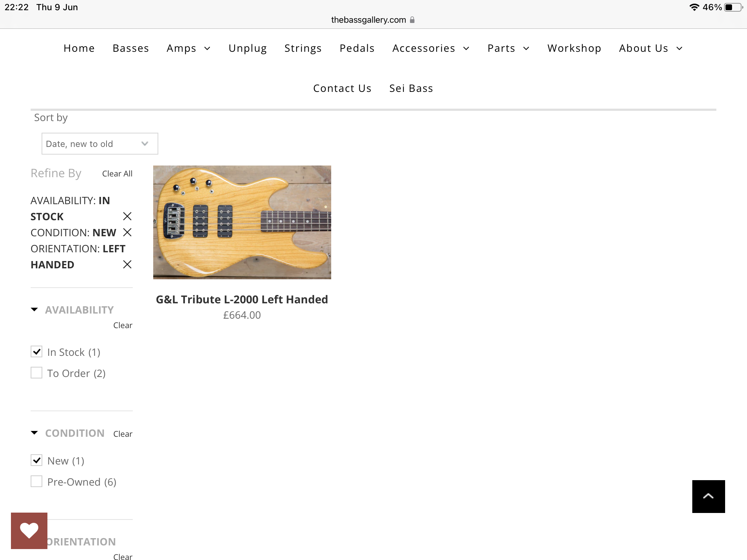Expand the Amps menu chevron
The height and width of the screenshot is (560, 747).
(x=207, y=48)
